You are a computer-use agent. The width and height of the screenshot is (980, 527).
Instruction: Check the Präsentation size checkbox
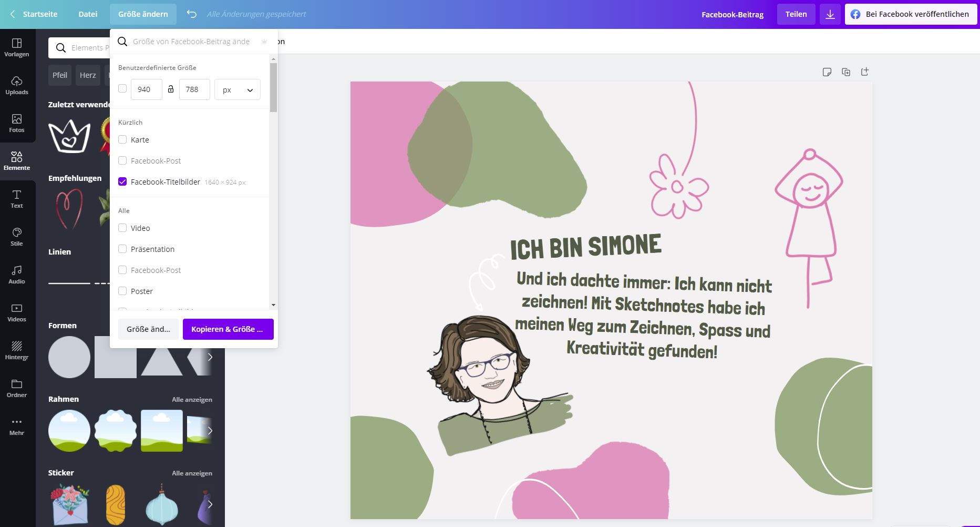coord(122,249)
